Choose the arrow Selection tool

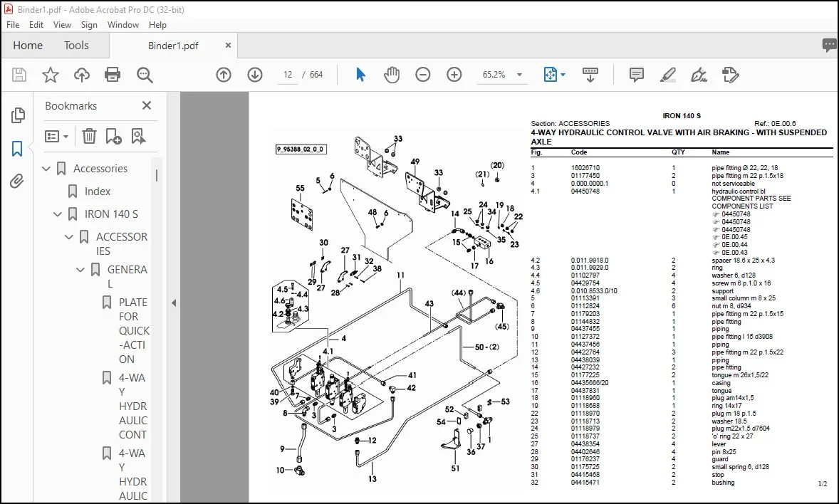360,75
